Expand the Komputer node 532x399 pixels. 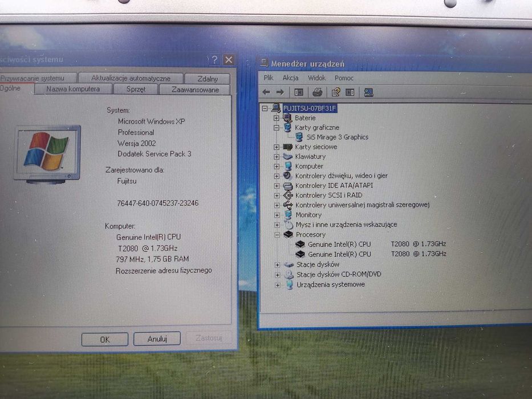tap(277, 166)
